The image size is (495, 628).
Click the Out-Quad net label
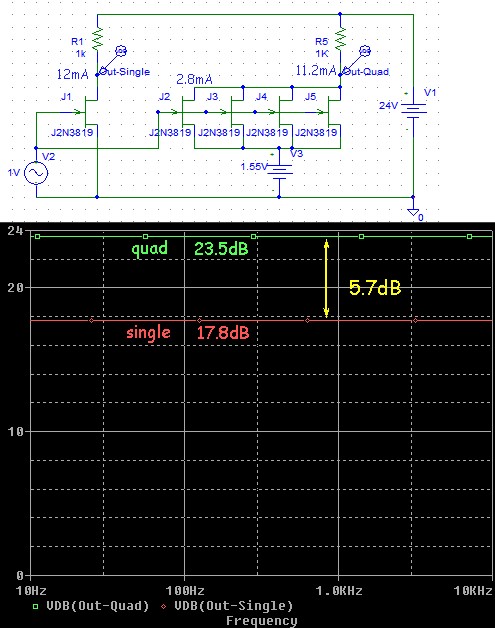pos(366,72)
